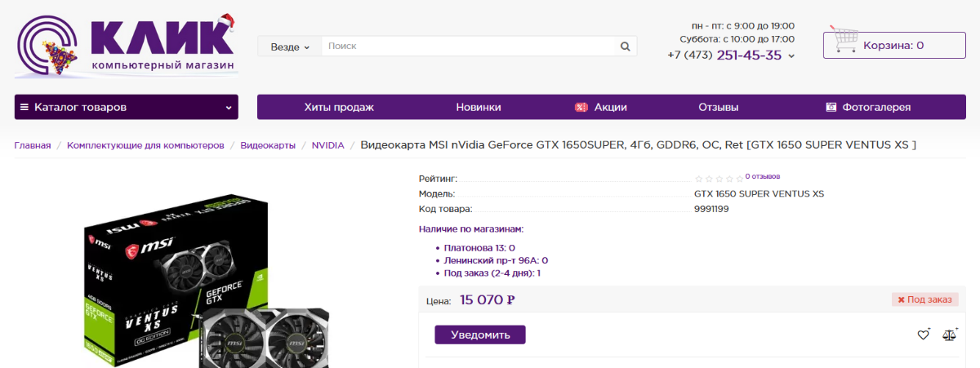Click Платонова 13: 0 availability entry

[479, 248]
